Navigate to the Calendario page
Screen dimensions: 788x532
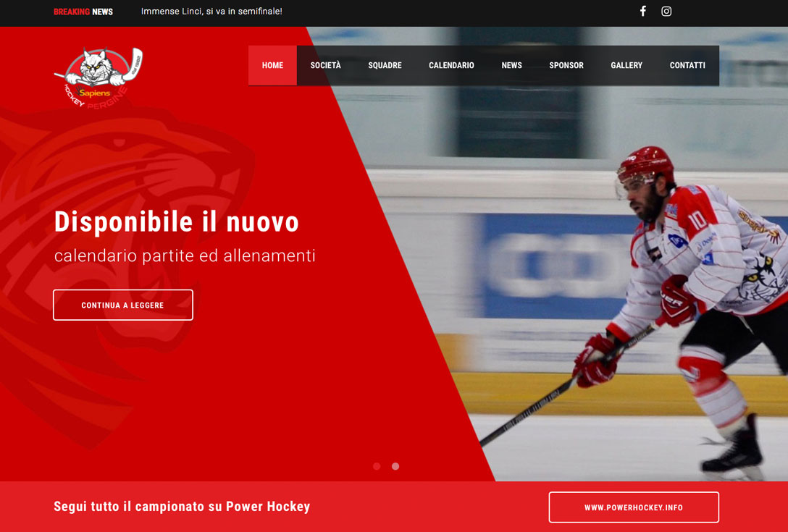coord(451,65)
